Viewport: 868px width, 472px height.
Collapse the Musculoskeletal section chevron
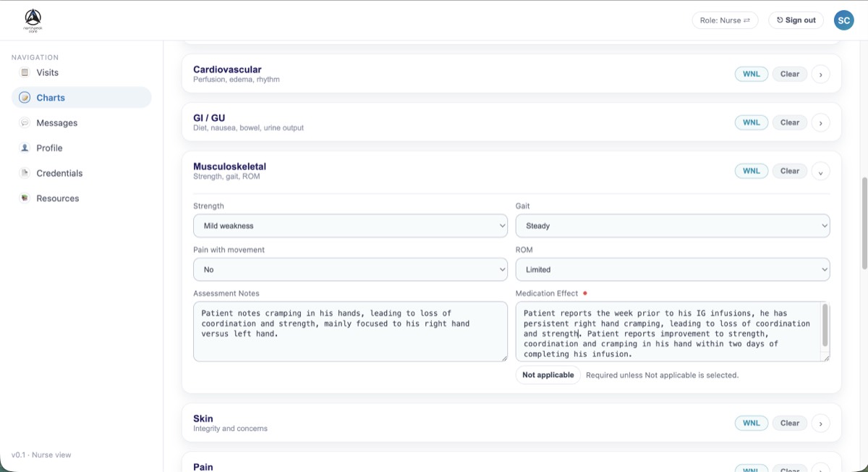[820, 171]
